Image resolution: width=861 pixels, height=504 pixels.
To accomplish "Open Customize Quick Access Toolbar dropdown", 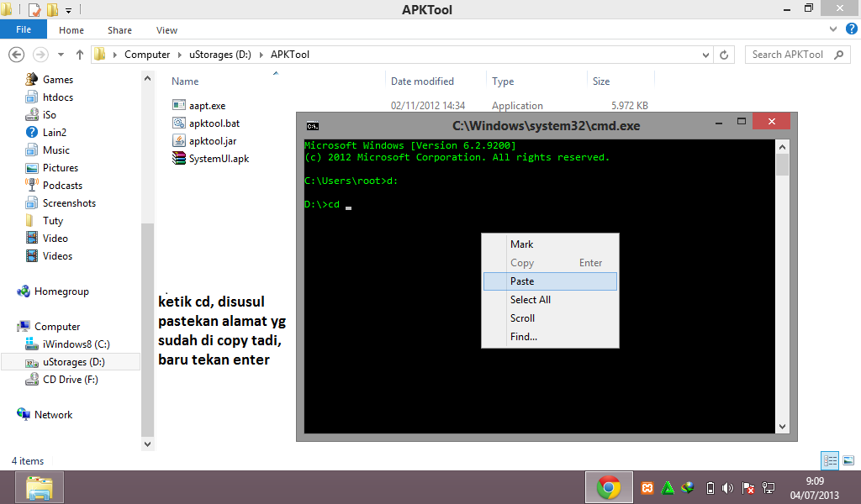I will (69, 10).
